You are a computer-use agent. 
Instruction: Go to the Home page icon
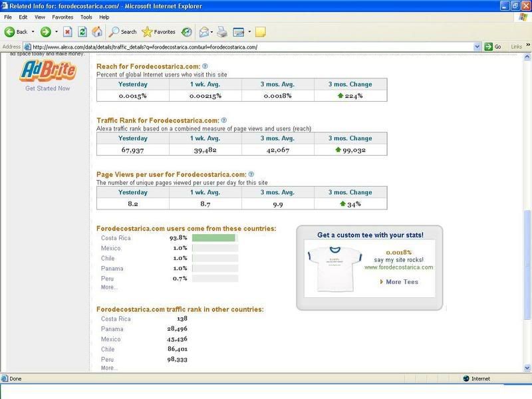pyautogui.click(x=97, y=32)
